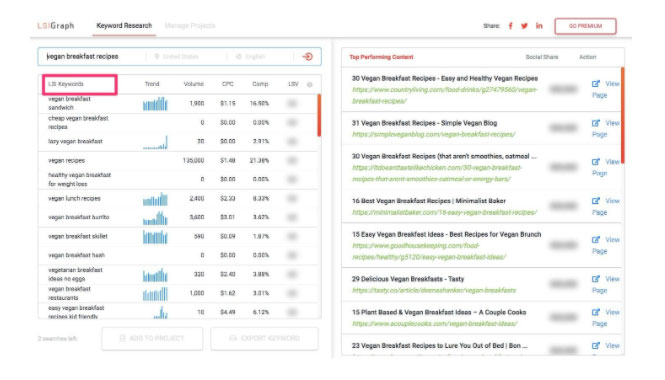Click the Facebook share icon
This screenshot has width=665, height=380.
(x=511, y=26)
